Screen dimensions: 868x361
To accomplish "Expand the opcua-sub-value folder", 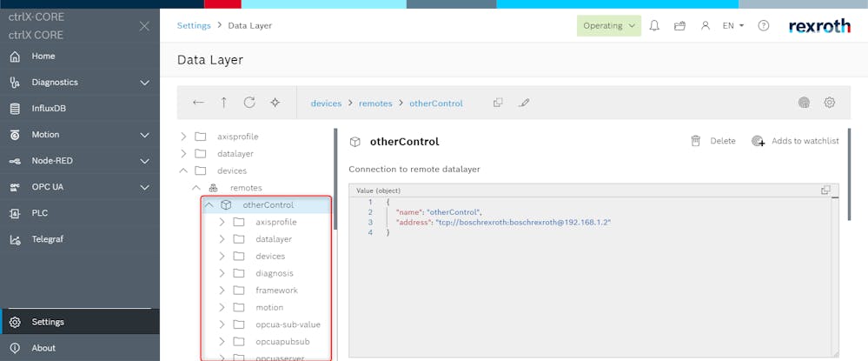I will (x=222, y=324).
